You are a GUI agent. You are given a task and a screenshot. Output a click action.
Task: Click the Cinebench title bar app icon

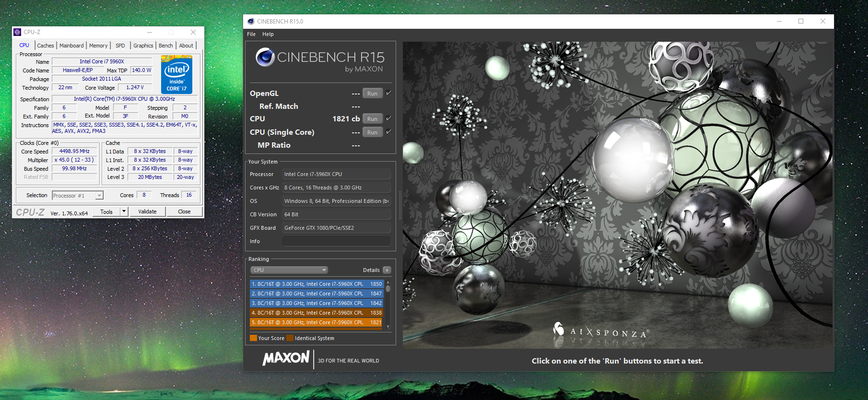[x=251, y=21]
